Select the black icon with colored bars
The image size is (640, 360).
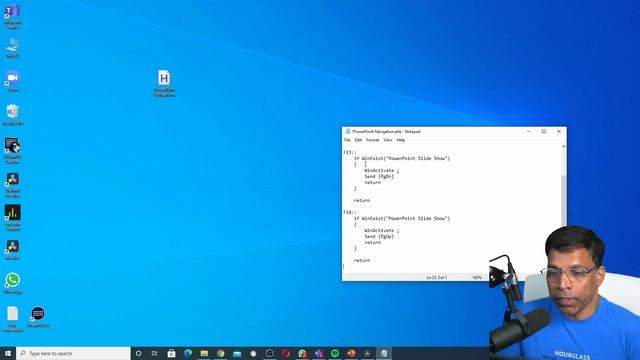pos(13,218)
